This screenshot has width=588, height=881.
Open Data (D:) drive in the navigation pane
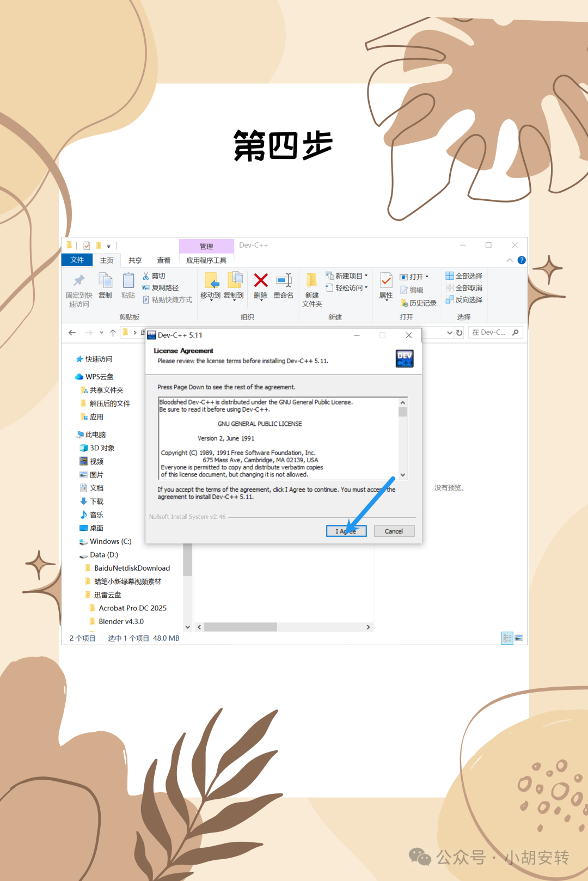(x=99, y=555)
